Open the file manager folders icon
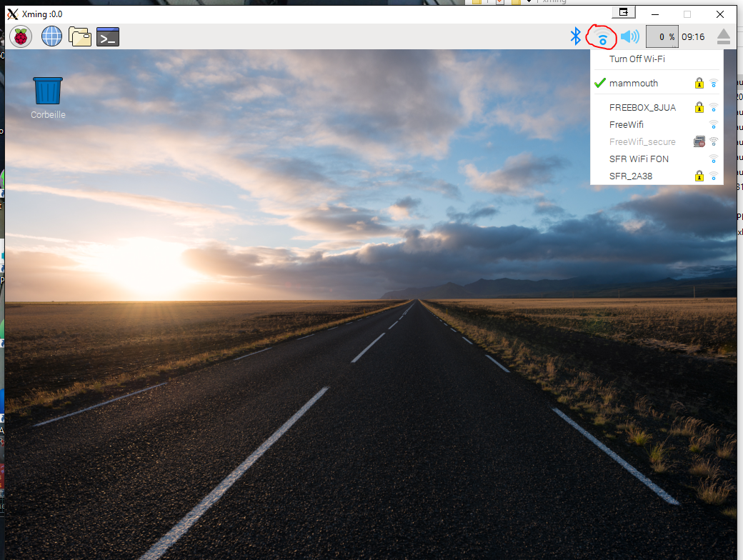Screen dimensions: 743x560 (x=79, y=36)
